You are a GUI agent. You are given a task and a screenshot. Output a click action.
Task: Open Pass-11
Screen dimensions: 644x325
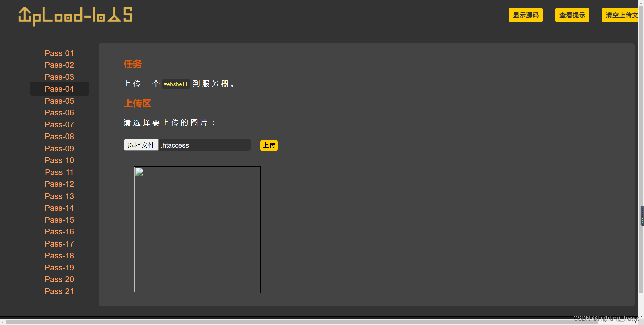pyautogui.click(x=59, y=172)
